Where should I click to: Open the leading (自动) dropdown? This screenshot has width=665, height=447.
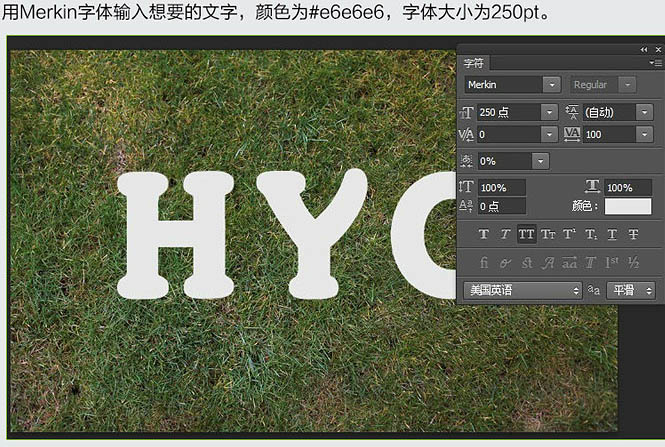tap(644, 112)
